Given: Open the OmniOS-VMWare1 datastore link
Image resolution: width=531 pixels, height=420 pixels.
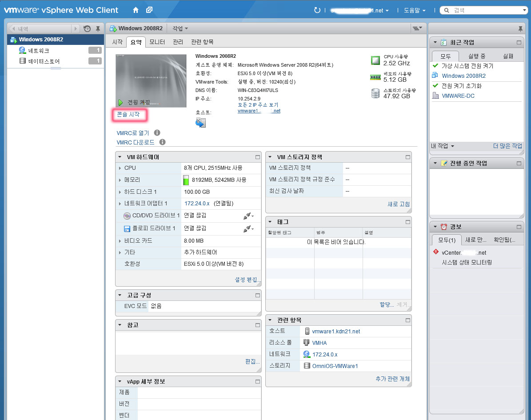Looking at the screenshot, I should click(335, 366).
